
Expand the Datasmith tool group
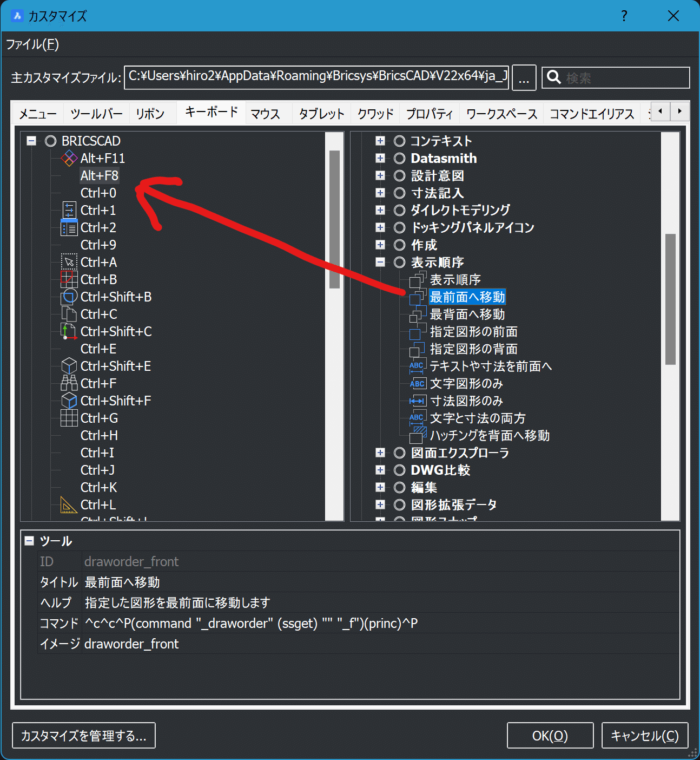pyautogui.click(x=380, y=158)
